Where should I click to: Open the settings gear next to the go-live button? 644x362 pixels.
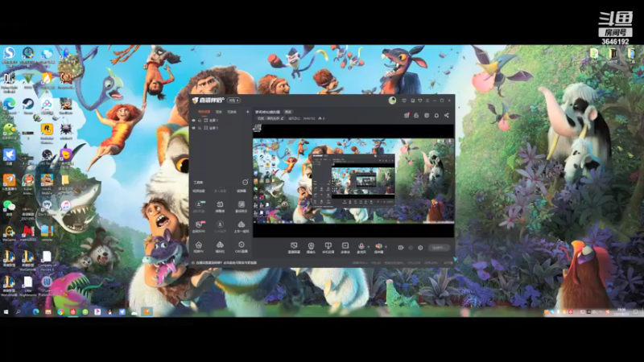(x=420, y=248)
